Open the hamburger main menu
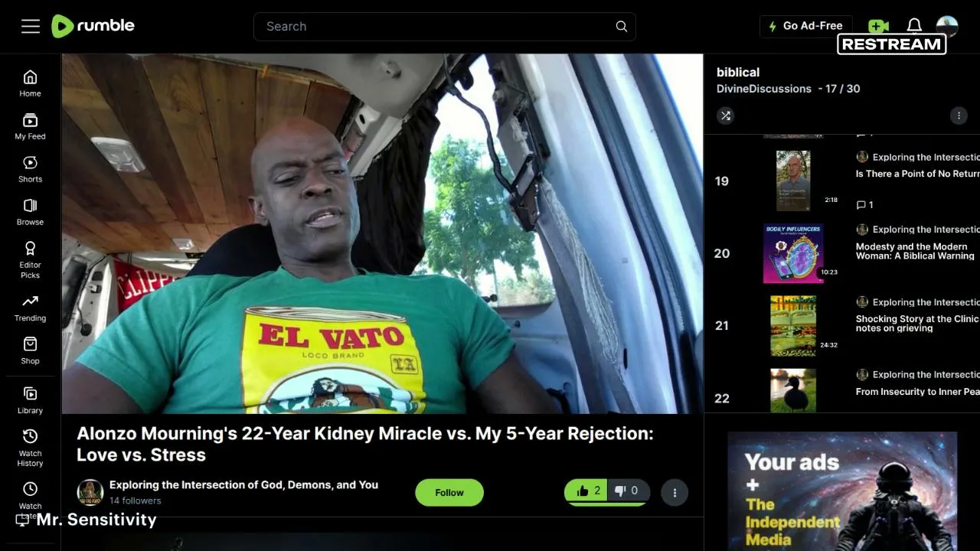The height and width of the screenshot is (551, 980). [x=31, y=26]
